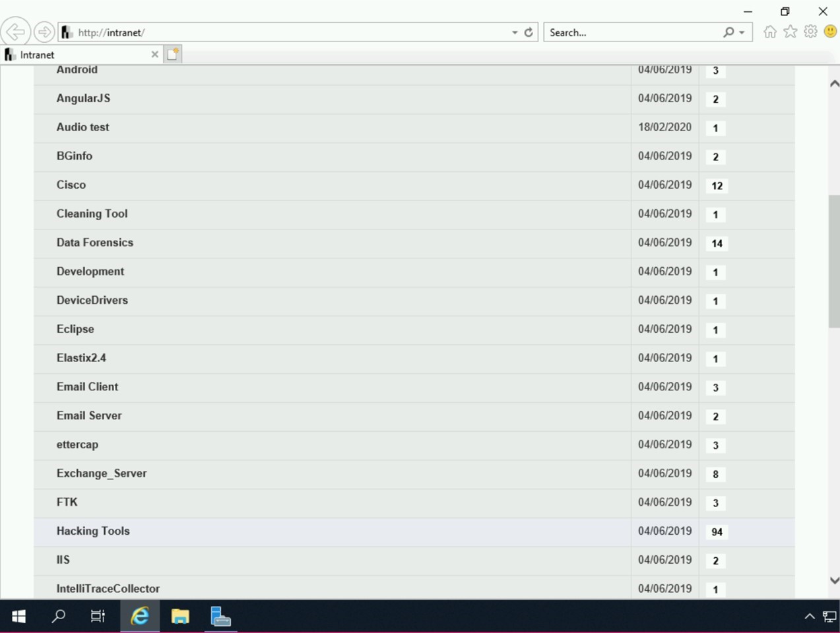This screenshot has height=633, width=840.
Task: Open the Data Forensics entry
Action: coord(95,243)
